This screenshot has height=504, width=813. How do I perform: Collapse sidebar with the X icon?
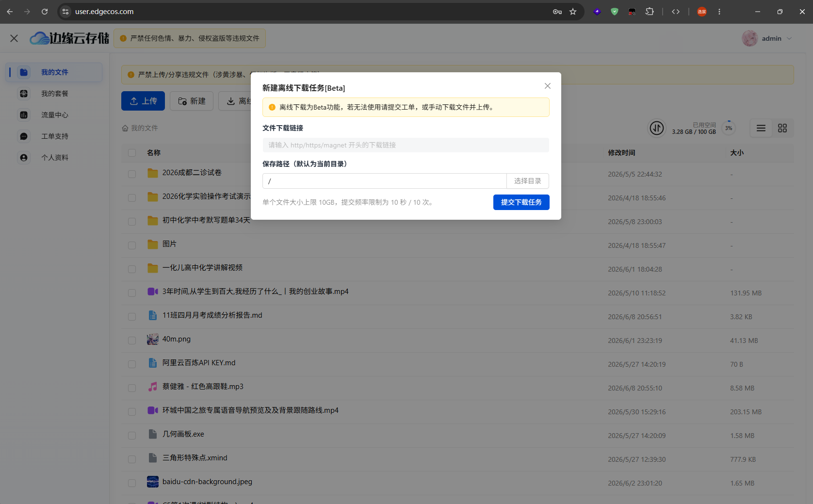point(14,38)
